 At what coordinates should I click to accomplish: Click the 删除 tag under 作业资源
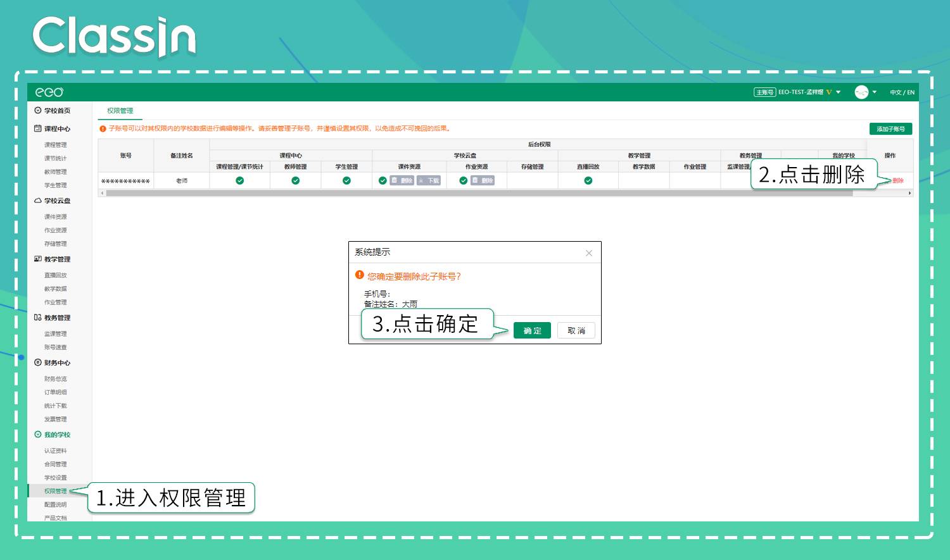[x=483, y=180]
